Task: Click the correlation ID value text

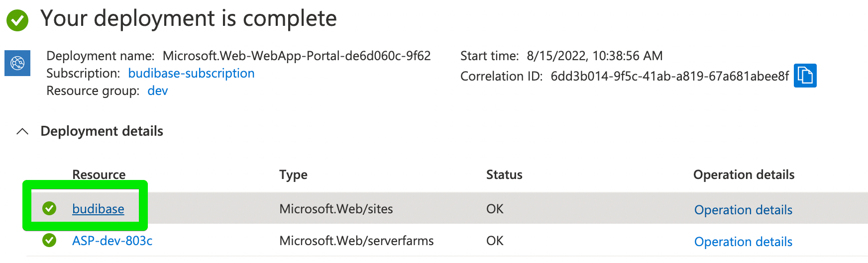Action: (669, 76)
